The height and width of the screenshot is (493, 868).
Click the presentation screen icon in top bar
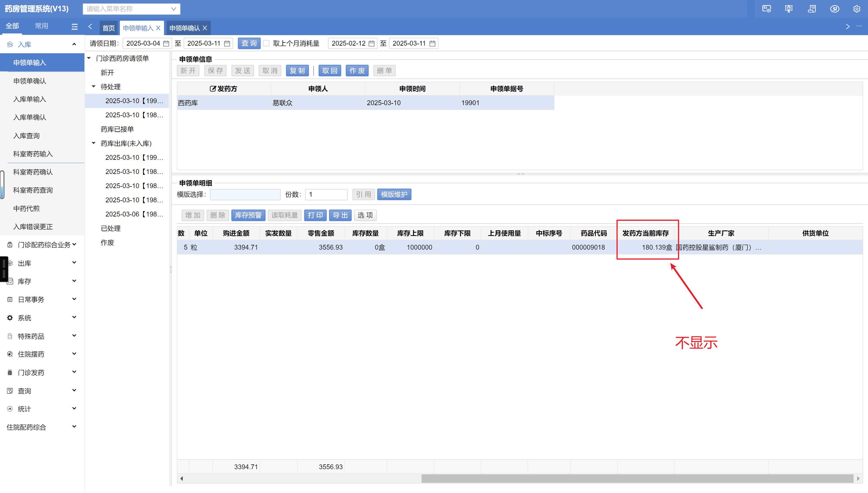coord(788,9)
